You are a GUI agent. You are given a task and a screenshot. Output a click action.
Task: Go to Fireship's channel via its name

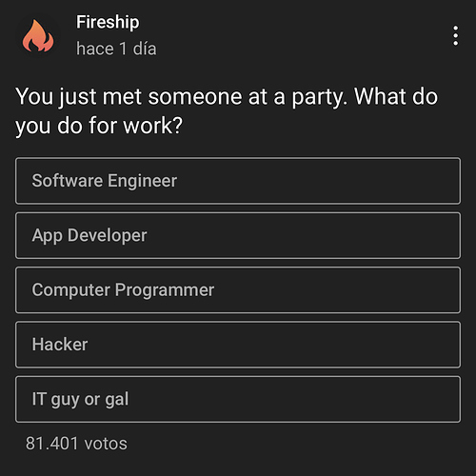pos(108,23)
